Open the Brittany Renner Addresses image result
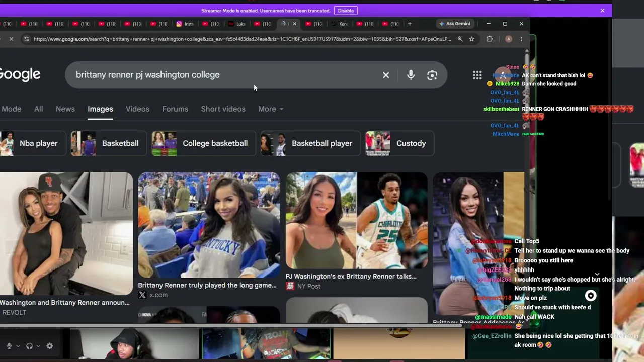The width and height of the screenshot is (644, 362). (478, 244)
